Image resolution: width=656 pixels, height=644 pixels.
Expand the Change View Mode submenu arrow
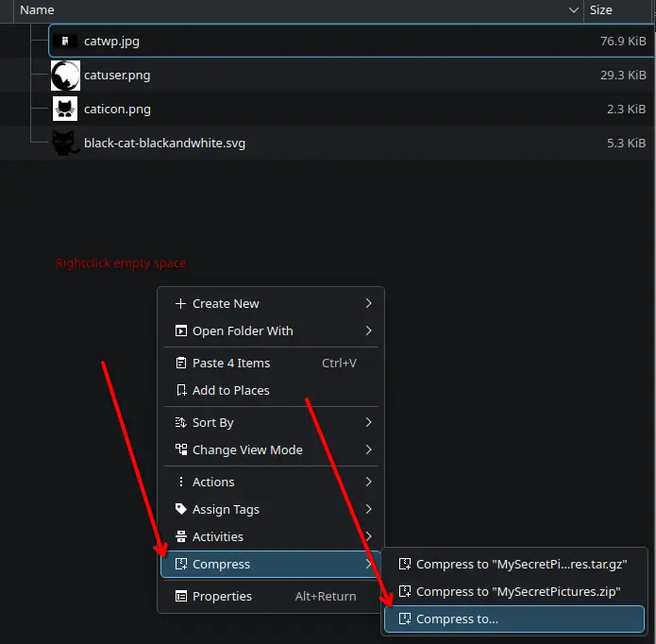[x=368, y=450]
